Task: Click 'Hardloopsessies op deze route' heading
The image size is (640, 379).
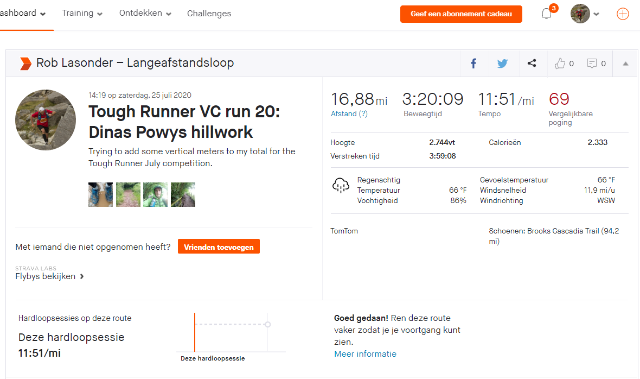Action: click(75, 318)
